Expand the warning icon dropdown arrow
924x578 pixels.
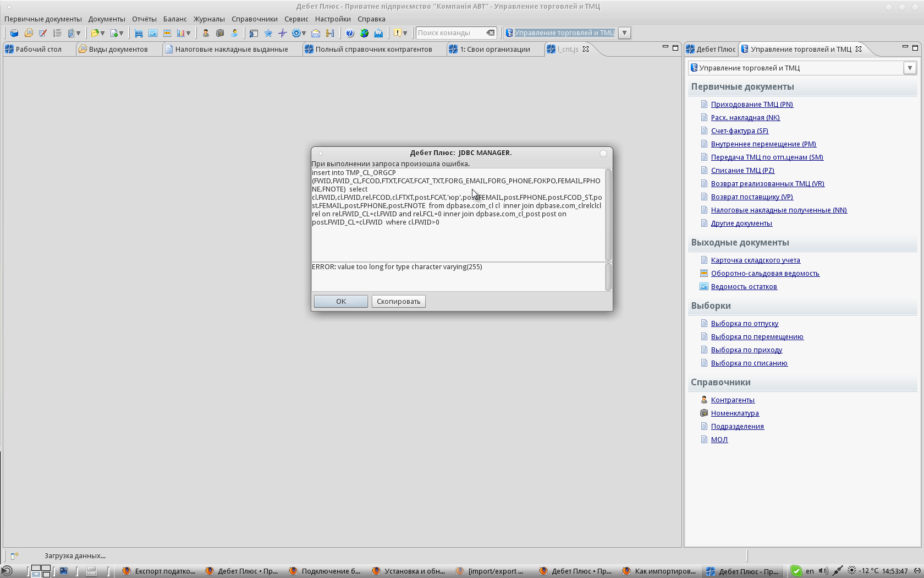pyautogui.click(x=405, y=33)
